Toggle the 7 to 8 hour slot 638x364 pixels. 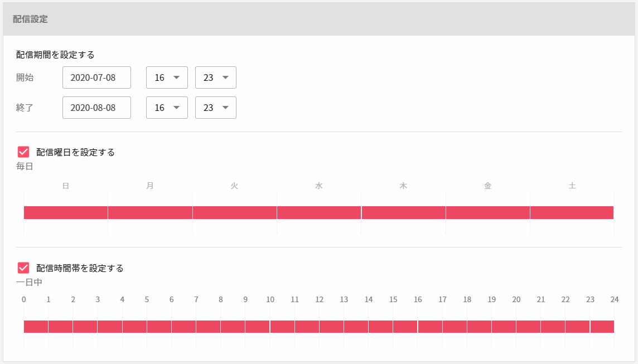[x=208, y=327]
